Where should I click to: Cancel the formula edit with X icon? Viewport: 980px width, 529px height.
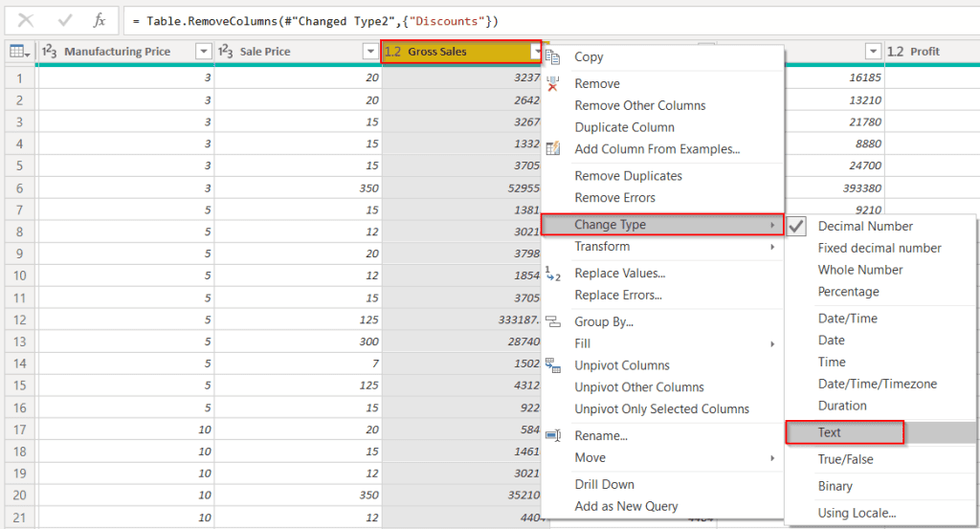click(26, 21)
